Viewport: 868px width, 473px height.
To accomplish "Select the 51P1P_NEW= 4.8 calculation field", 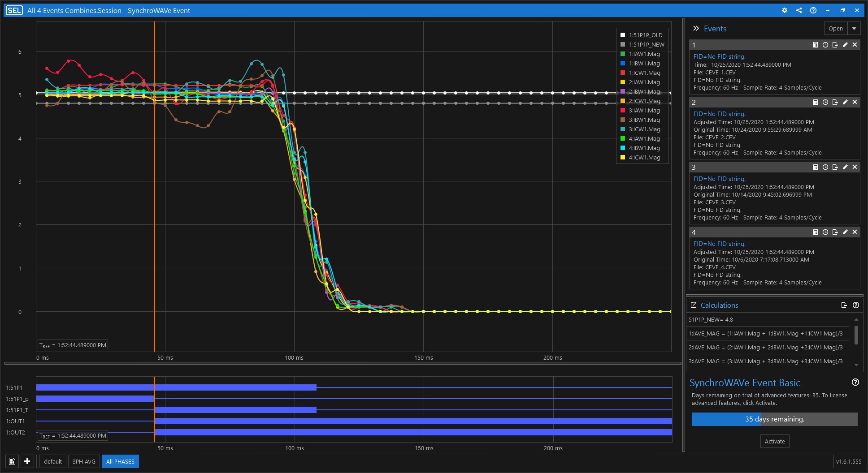I will pyautogui.click(x=768, y=320).
